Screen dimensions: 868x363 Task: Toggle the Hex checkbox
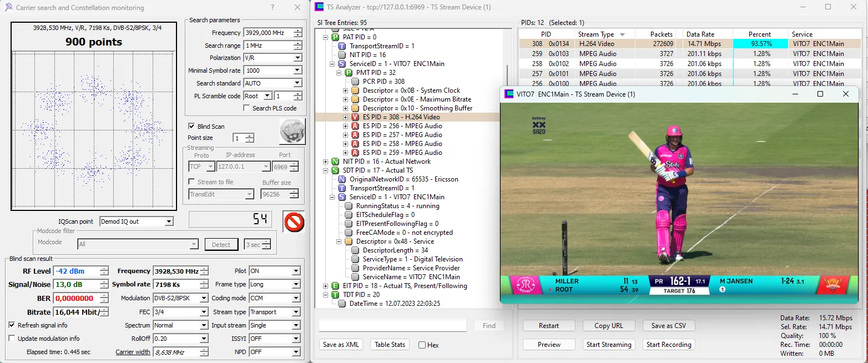tap(422, 345)
